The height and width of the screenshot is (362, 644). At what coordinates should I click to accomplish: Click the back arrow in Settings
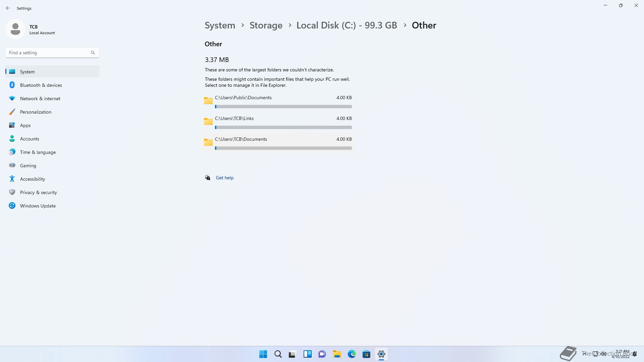8,8
